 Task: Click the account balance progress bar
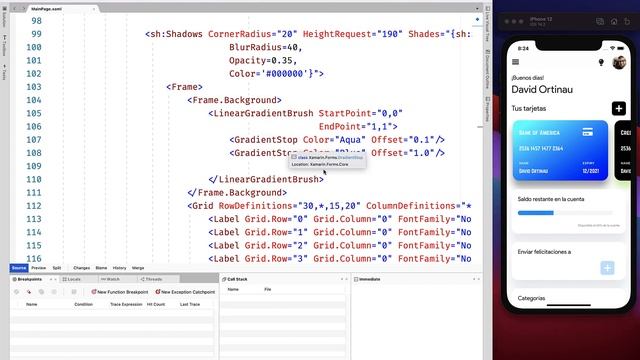coord(565,213)
